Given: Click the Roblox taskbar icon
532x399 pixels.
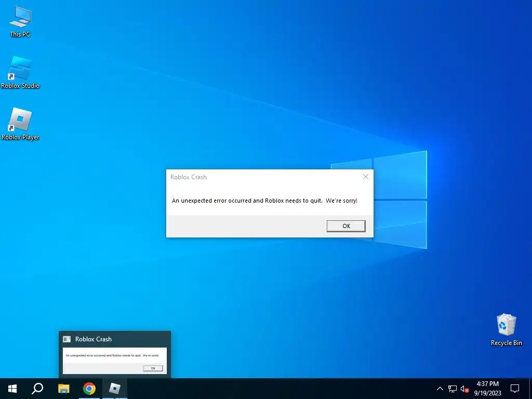Looking at the screenshot, I should 115,389.
